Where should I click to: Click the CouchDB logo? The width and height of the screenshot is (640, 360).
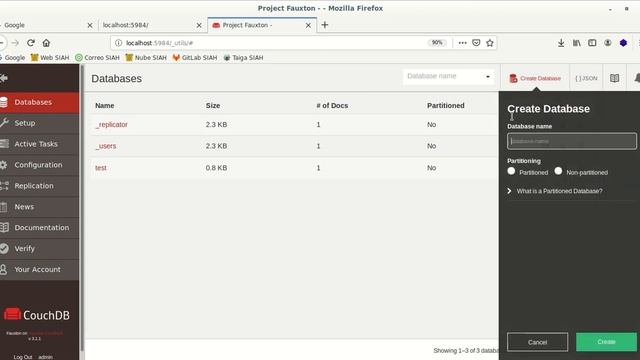click(x=37, y=315)
